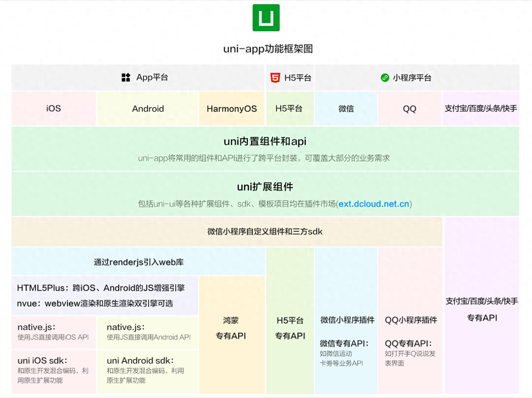The width and height of the screenshot is (532, 398).
Task: Select the QQ platform cell
Action: pyautogui.click(x=410, y=109)
